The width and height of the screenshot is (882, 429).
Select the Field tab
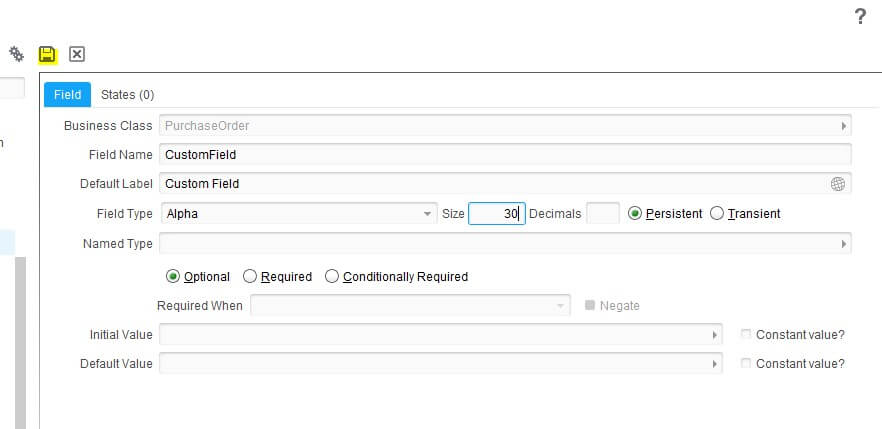point(68,94)
